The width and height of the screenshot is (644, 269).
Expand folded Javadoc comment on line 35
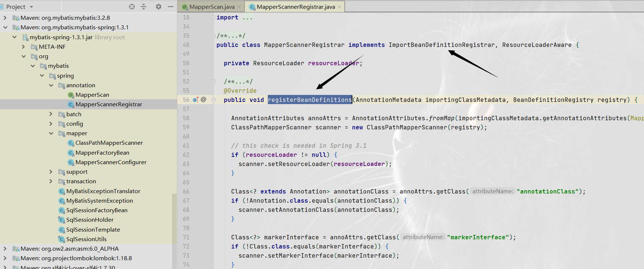pos(213,36)
